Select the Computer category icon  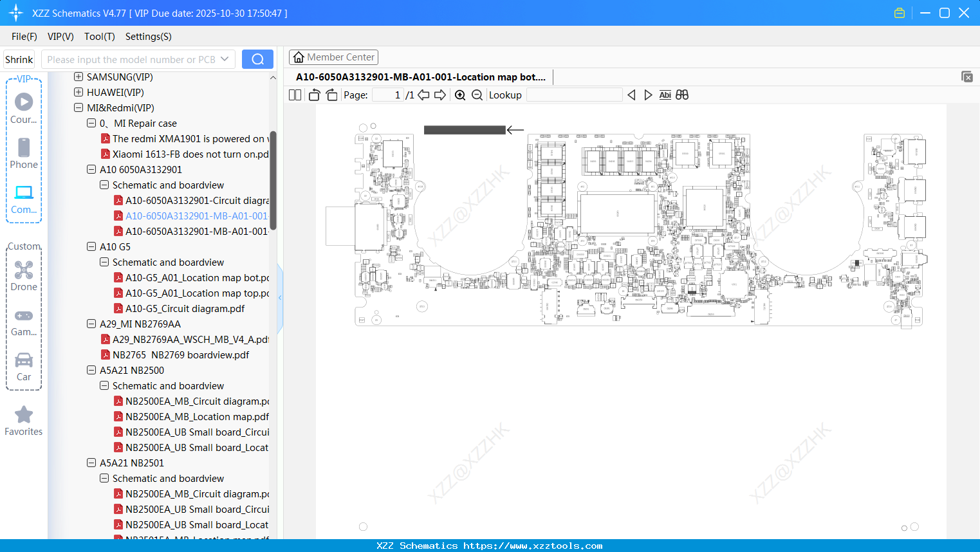click(x=24, y=198)
